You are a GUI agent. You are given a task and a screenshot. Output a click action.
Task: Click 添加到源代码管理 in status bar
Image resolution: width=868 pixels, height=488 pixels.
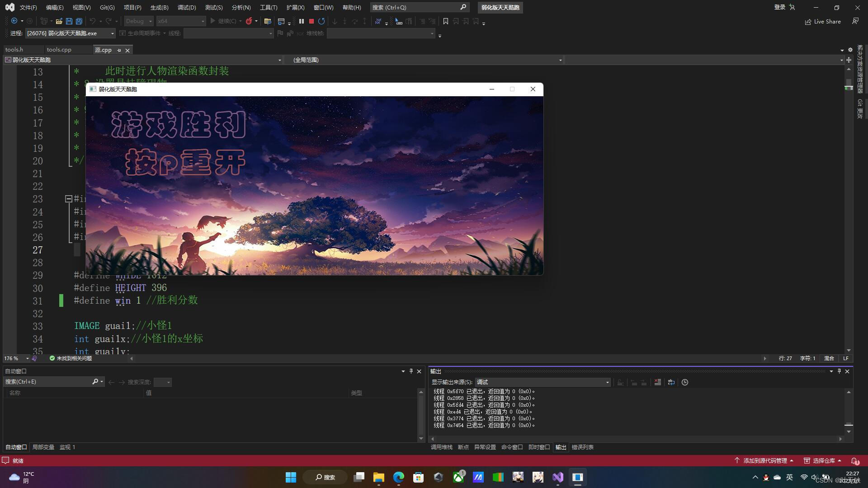coord(764,460)
